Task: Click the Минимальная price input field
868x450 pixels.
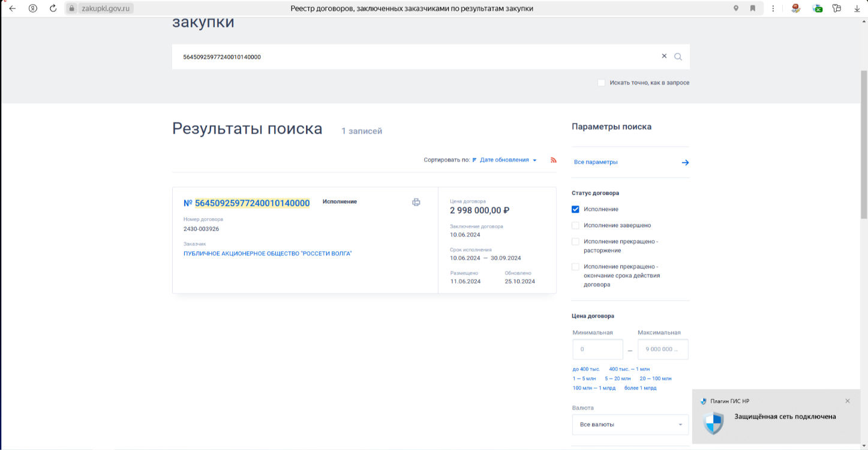Action: 597,349
